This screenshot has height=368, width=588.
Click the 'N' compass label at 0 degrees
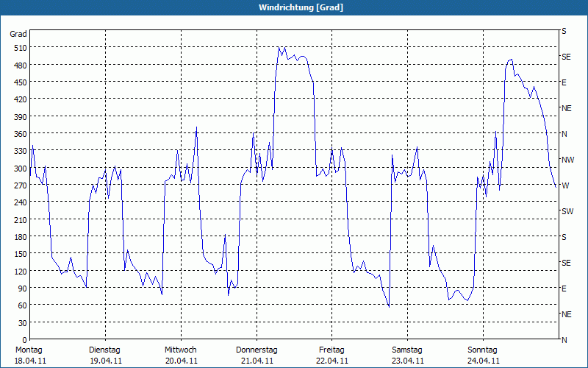click(x=564, y=340)
